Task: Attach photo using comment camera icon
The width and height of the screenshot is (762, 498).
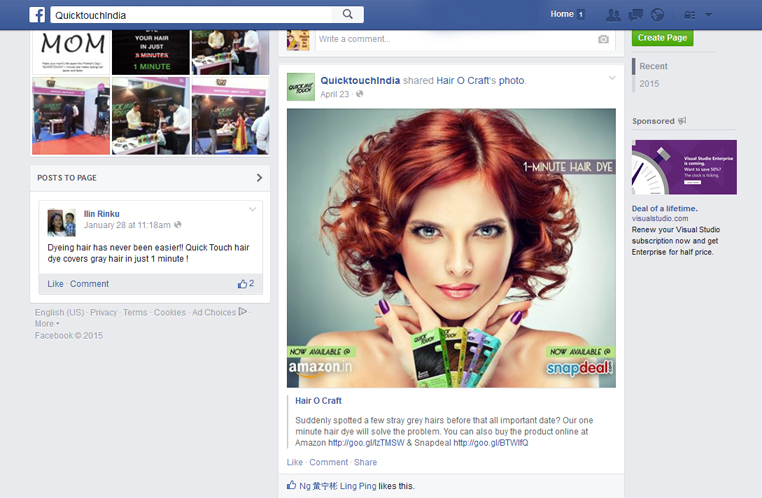Action: coord(603,39)
